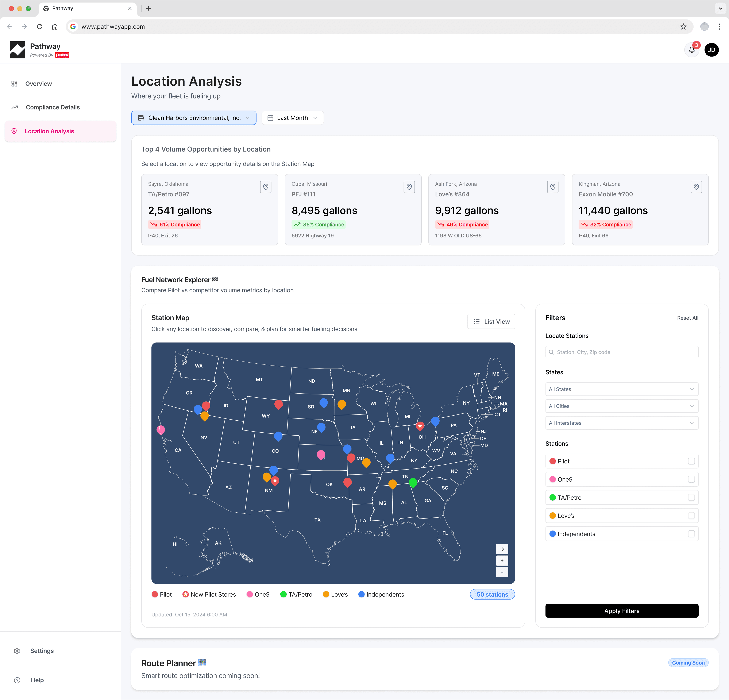
Task: Click the notification bell icon
Action: pos(691,50)
